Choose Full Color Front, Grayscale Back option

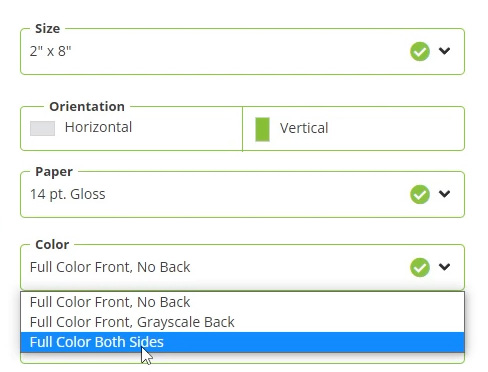(x=242, y=322)
